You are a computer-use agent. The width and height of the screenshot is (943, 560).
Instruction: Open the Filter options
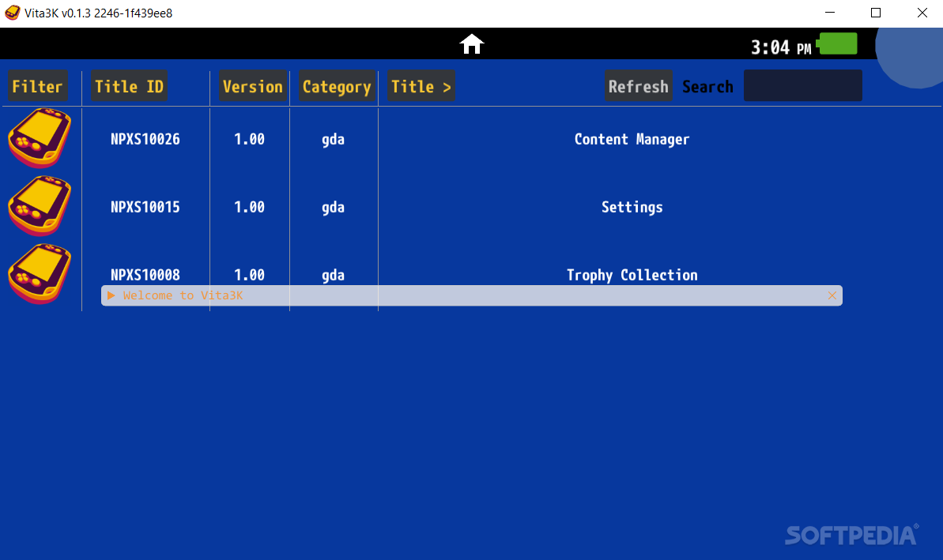tap(37, 86)
